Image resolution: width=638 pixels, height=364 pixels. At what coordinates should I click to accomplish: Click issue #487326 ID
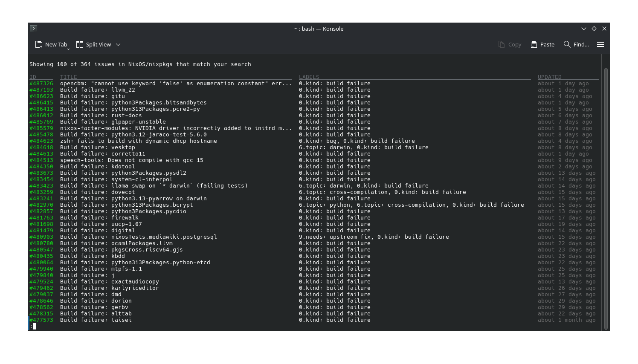pyautogui.click(x=41, y=84)
